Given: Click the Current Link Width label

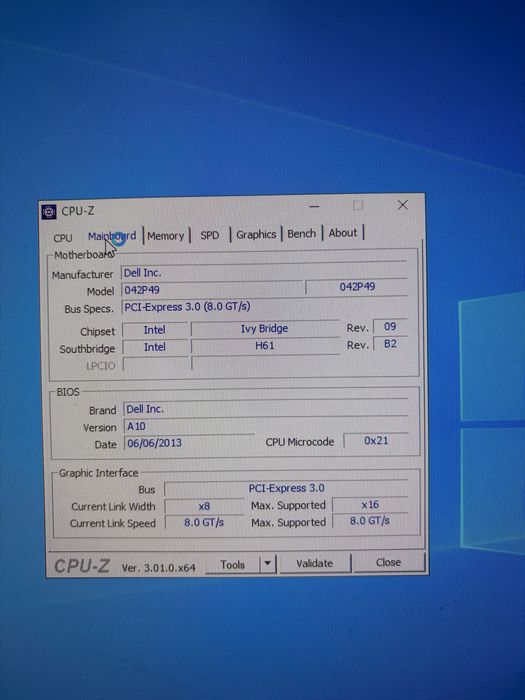Looking at the screenshot, I should [x=113, y=507].
